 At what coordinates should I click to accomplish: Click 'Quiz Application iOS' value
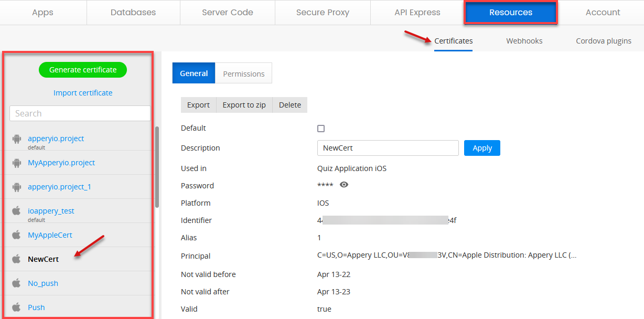[x=352, y=168]
